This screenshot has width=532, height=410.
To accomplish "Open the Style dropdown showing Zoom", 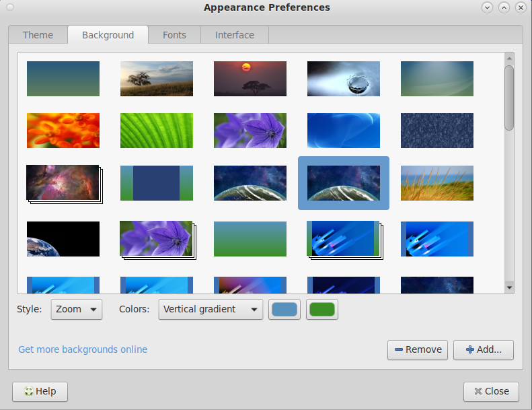I will [77, 310].
